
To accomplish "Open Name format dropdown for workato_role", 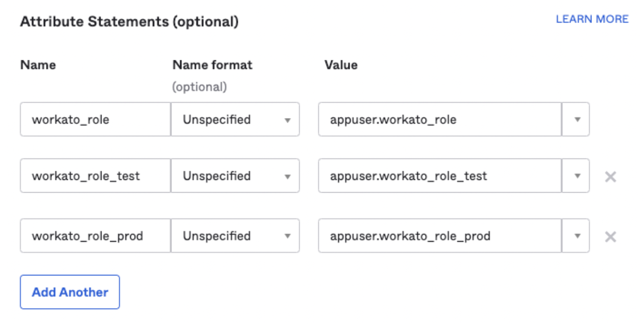I will point(235,120).
